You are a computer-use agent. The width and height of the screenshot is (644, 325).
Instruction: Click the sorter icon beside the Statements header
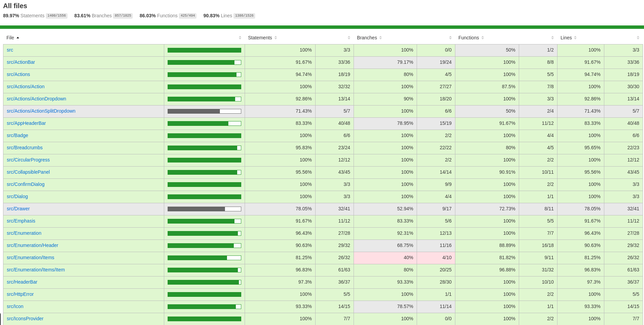point(276,38)
